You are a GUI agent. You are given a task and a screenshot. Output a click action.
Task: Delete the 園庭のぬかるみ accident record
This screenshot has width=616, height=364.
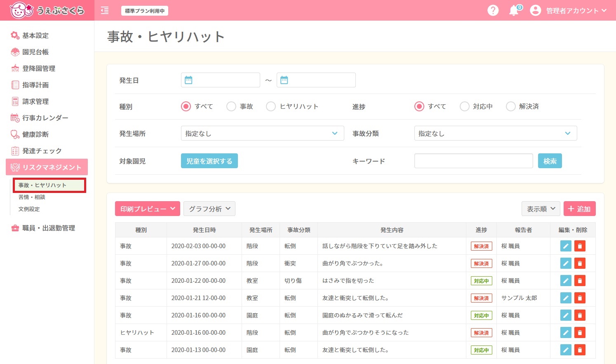[x=580, y=315]
